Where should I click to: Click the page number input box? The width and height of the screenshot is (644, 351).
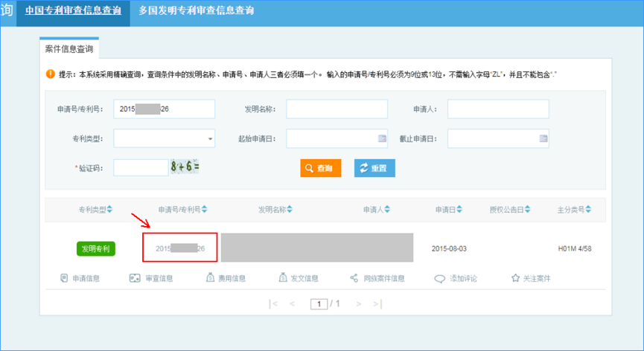[319, 304]
